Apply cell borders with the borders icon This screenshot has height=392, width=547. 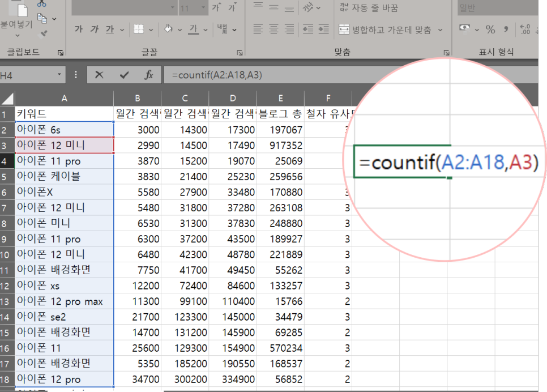[x=139, y=29]
